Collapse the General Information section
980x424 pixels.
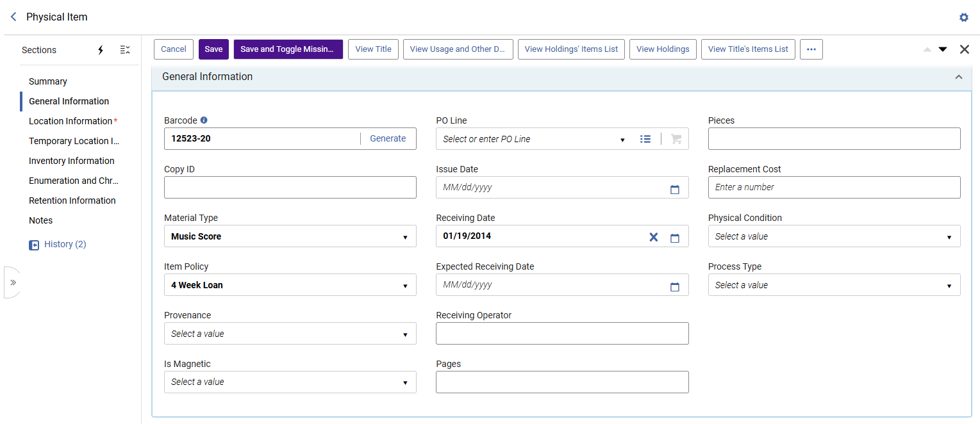tap(959, 77)
